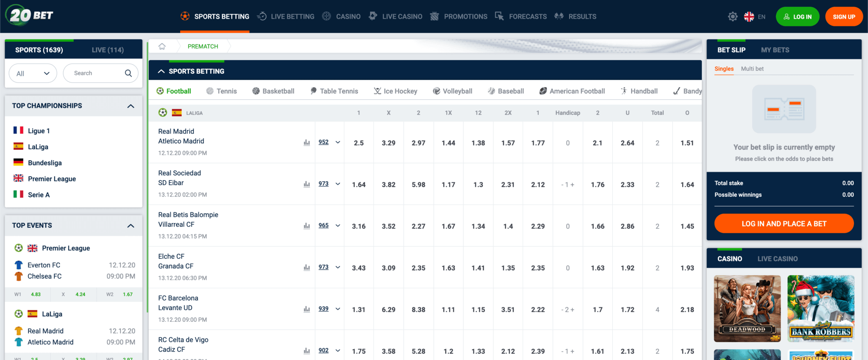
Task: Select the Basketball sport tab
Action: [x=273, y=91]
